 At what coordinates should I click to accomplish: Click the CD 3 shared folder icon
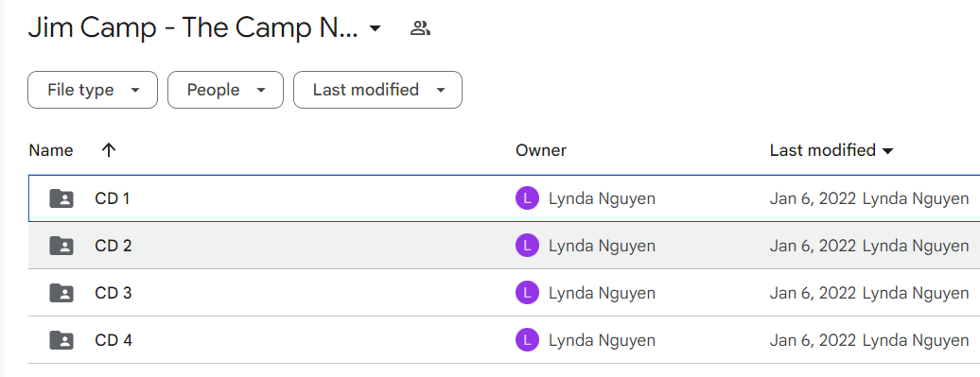pos(61,293)
